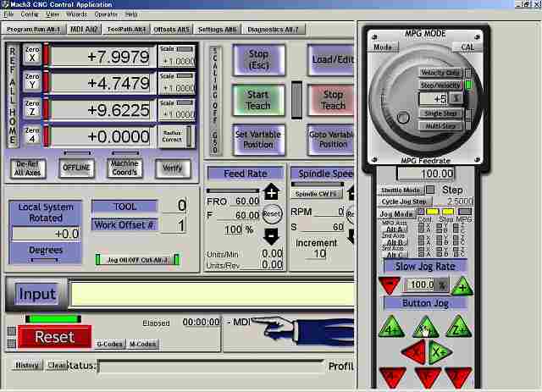542x392 pixels.
Task: Click the X axis DRO value +7.9979
Action: pyautogui.click(x=102, y=57)
